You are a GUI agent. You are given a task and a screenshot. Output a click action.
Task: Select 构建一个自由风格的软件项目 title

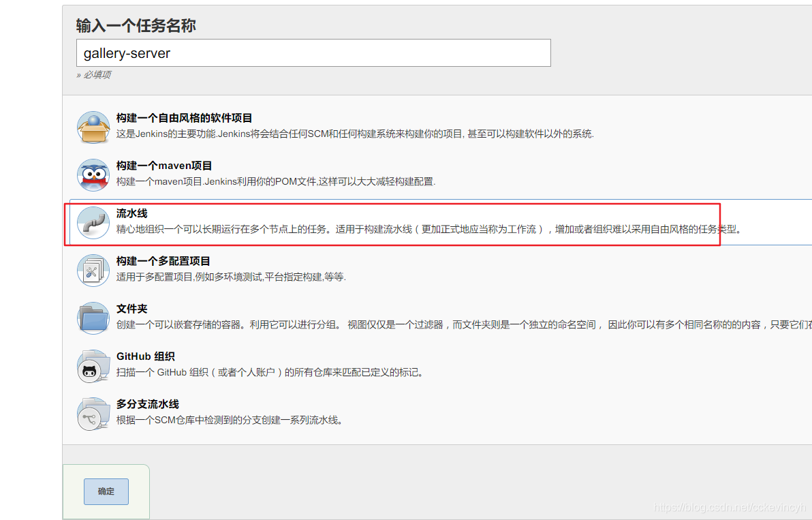coord(185,118)
